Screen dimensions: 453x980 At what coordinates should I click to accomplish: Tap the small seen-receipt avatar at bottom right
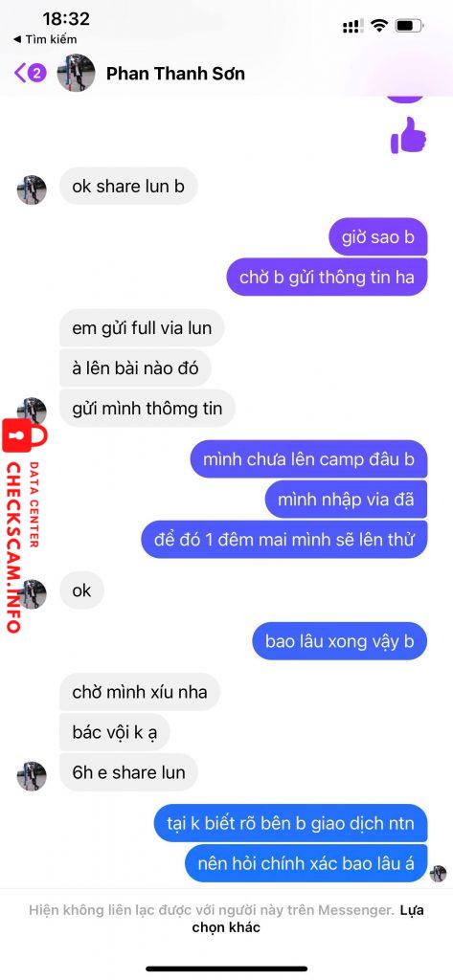pos(439,873)
